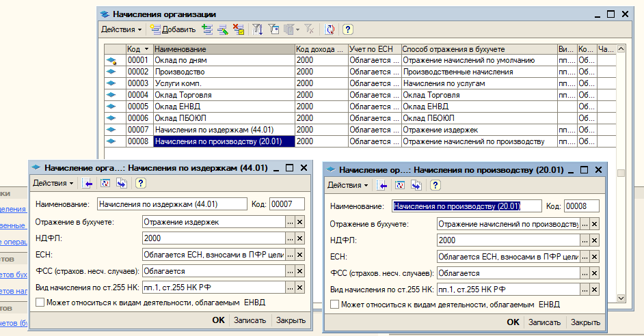Click Закрыть in издержкам (44.01) window
644x336 pixels.
click(291, 320)
